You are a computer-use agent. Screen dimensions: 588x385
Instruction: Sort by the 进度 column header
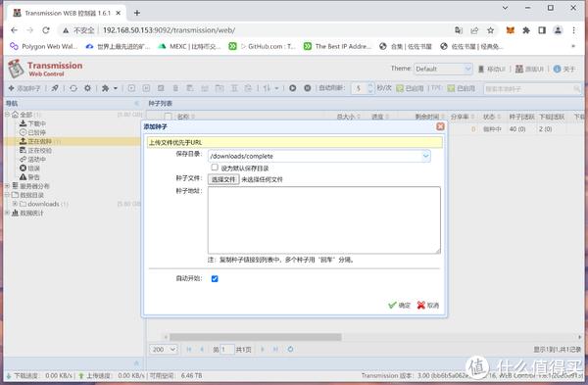pos(380,117)
